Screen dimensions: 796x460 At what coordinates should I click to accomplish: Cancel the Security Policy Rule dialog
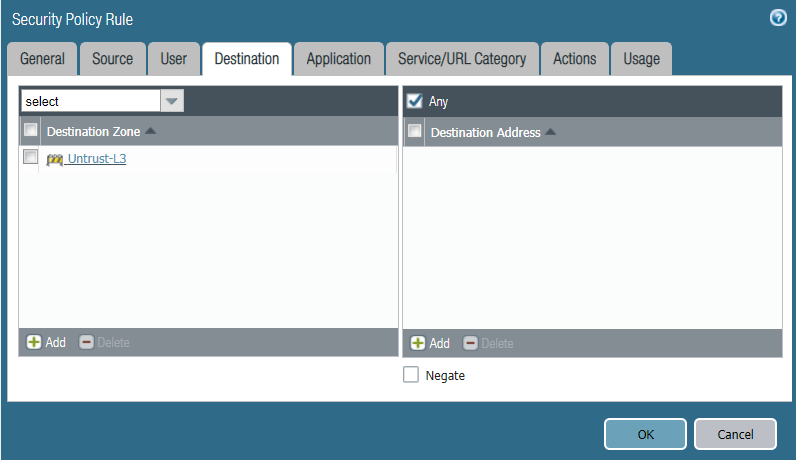(735, 434)
